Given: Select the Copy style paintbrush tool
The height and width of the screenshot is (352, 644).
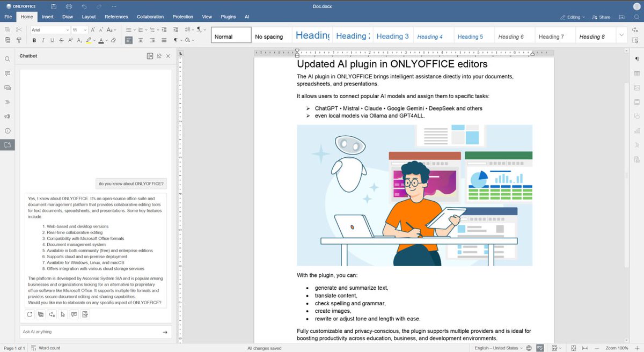Looking at the screenshot, I should pyautogui.click(x=19, y=40).
